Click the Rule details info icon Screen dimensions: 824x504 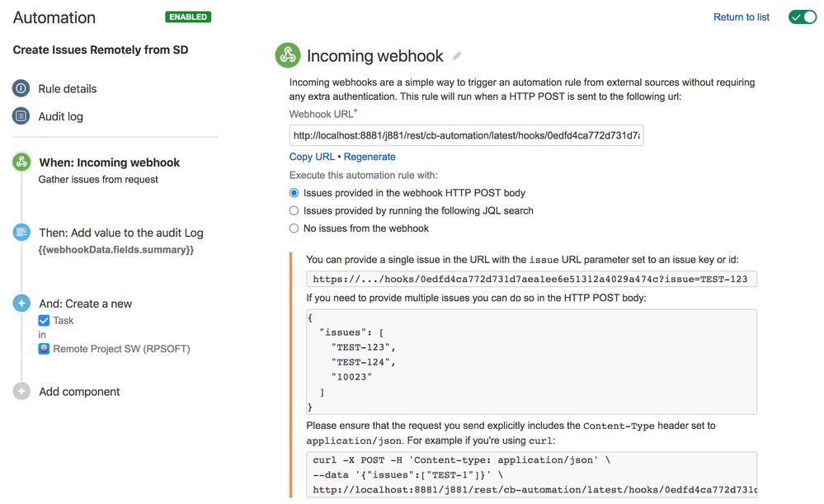[x=21, y=89]
